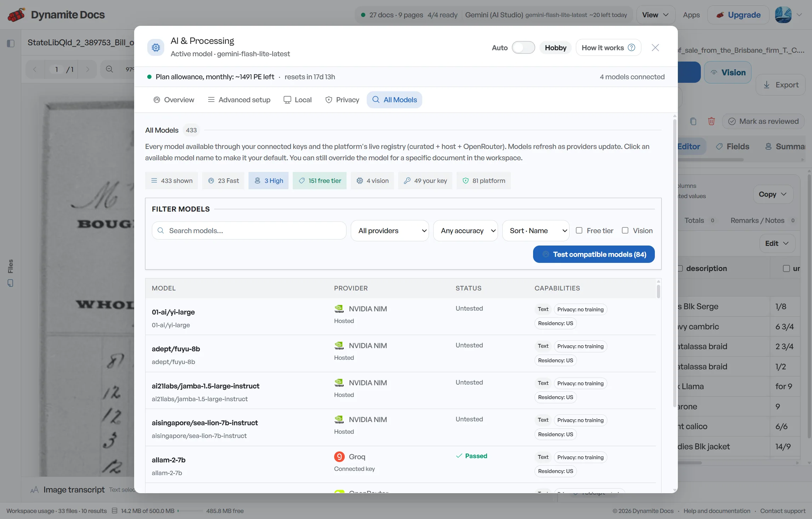Click the red trash delete icon
This screenshot has height=519, width=812.
(x=711, y=121)
